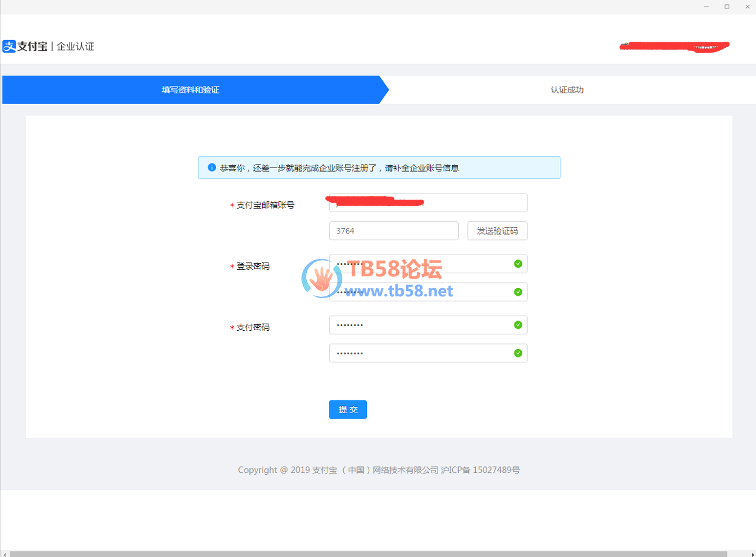
Task: Click green checkmark in first payment password field
Action: [518, 325]
